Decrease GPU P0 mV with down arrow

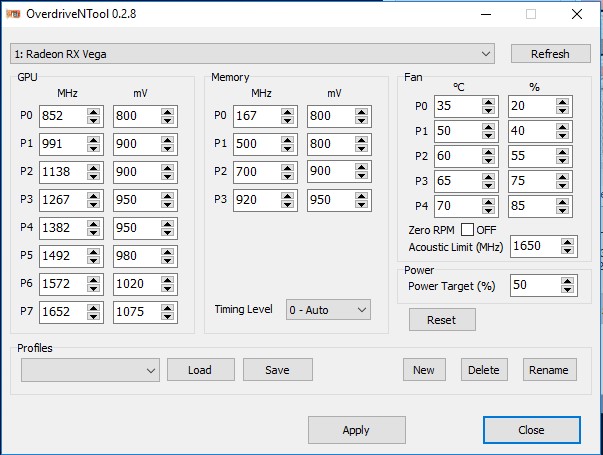click(167, 120)
